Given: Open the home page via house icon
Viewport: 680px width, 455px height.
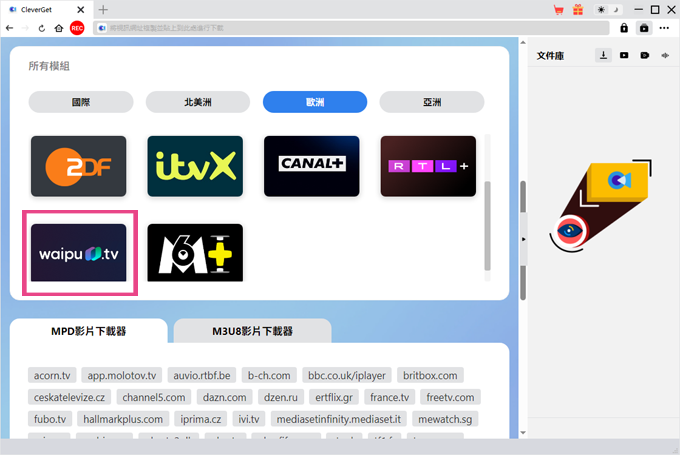Looking at the screenshot, I should click(x=59, y=28).
